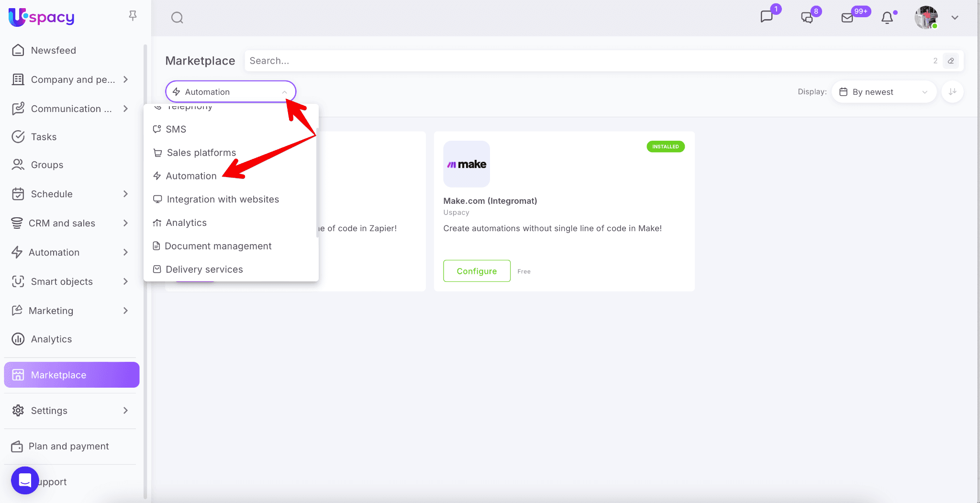Screen dimensions: 980x503
Task: Select Marketplace in the sidebar
Action: click(x=72, y=375)
